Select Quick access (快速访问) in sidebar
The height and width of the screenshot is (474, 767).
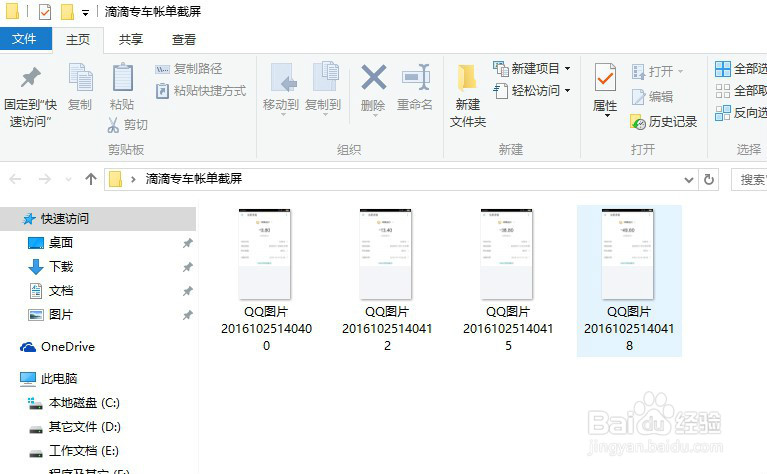tap(98, 219)
